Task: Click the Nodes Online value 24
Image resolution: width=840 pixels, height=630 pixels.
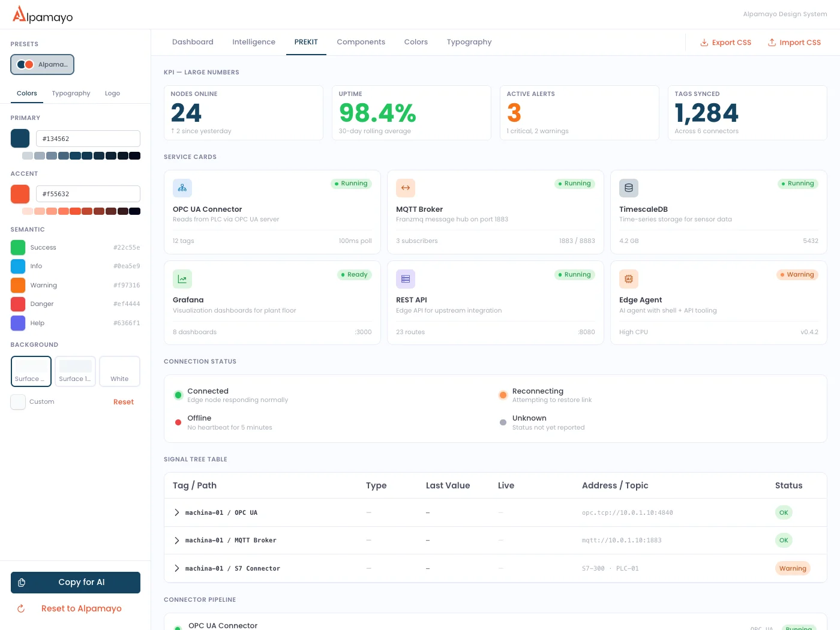Action: 186,113
